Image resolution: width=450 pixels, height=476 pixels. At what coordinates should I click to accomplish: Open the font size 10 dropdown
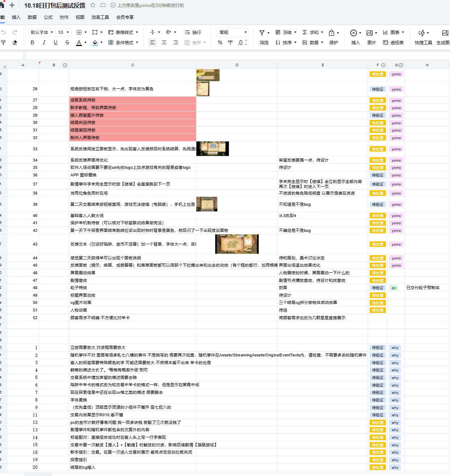click(x=63, y=32)
